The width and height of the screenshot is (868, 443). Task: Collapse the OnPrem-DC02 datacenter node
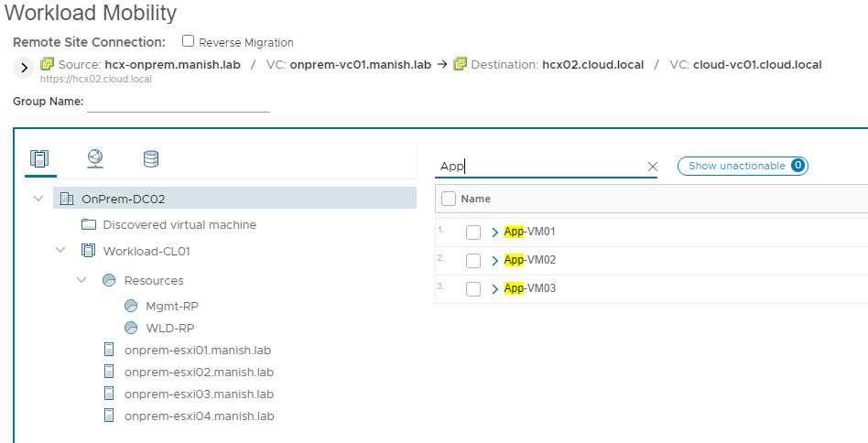(x=38, y=199)
